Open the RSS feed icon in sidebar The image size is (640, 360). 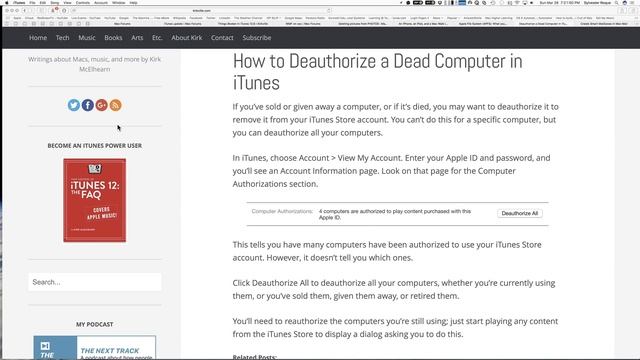pos(116,105)
